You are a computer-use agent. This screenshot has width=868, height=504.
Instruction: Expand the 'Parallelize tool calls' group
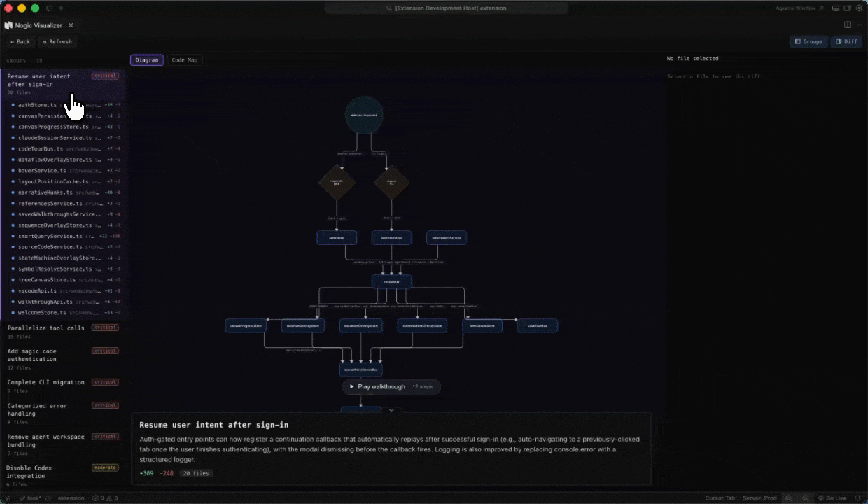coord(63,332)
